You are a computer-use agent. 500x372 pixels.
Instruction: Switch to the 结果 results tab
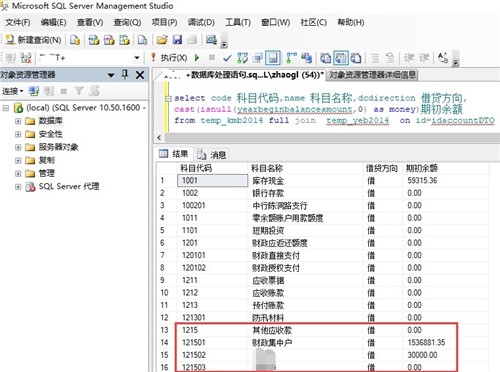174,154
